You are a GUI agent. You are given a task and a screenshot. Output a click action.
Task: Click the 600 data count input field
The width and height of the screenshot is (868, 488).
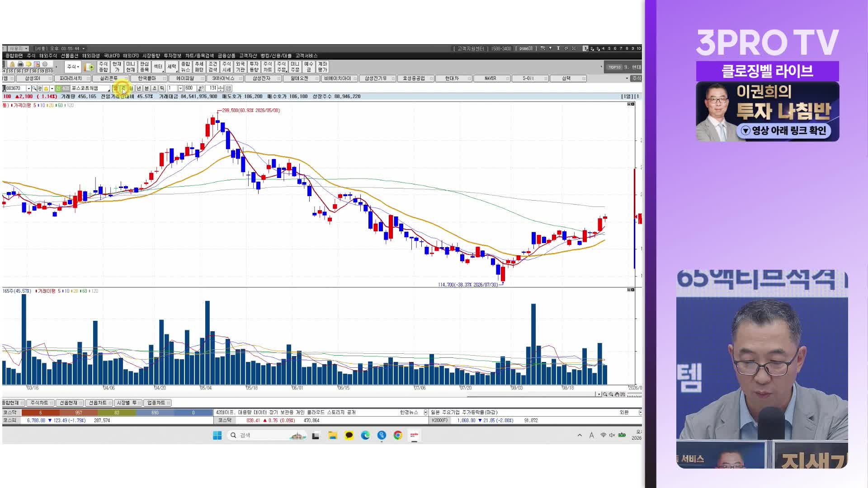click(190, 88)
